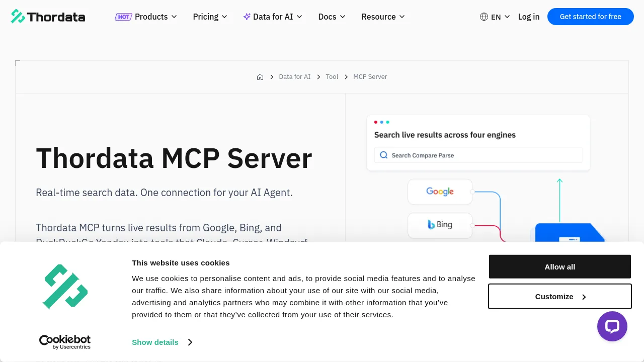Click the Thordata MCP Server heading
Viewport: 644px width, 362px height.
tap(174, 158)
